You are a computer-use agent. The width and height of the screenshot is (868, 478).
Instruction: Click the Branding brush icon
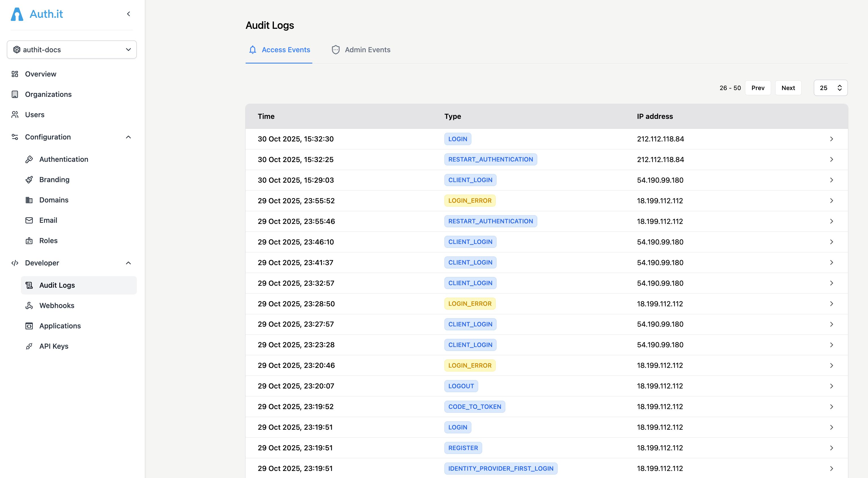30,179
